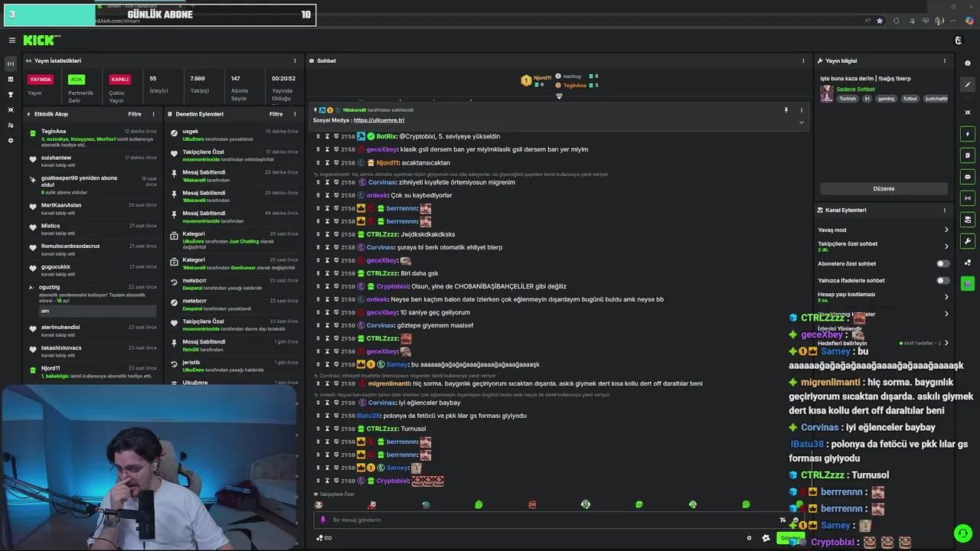
Task: Open Etkinlik Akışı panel three-dot menu
Action: [153, 114]
